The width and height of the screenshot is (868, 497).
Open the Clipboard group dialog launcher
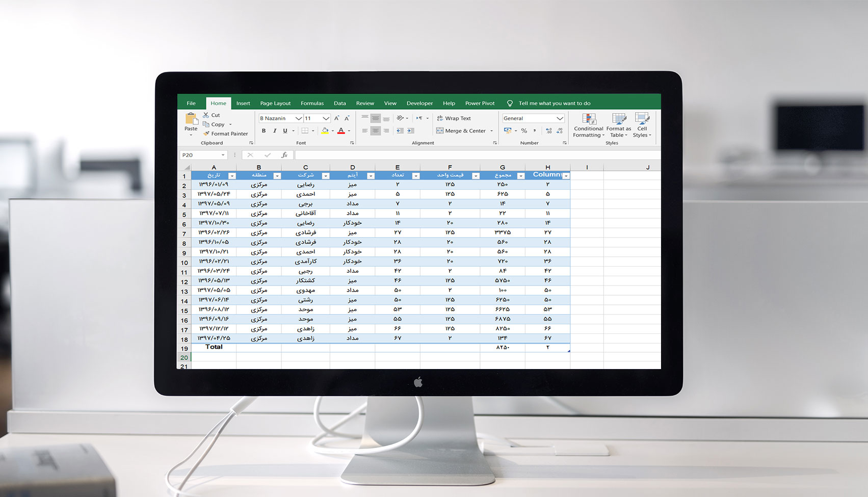coord(251,143)
